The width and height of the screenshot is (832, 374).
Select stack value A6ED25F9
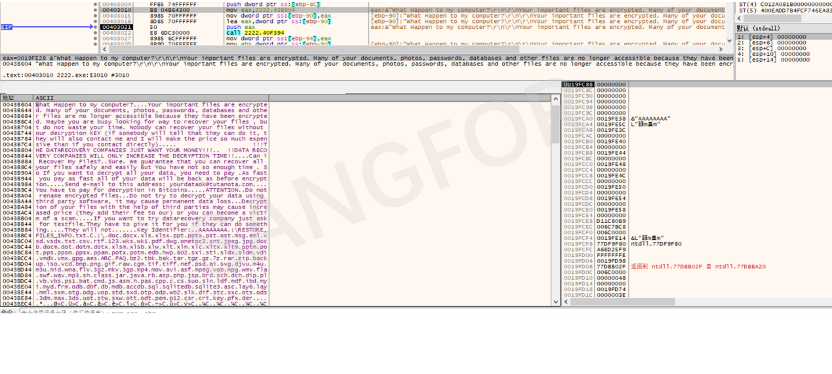point(611,249)
